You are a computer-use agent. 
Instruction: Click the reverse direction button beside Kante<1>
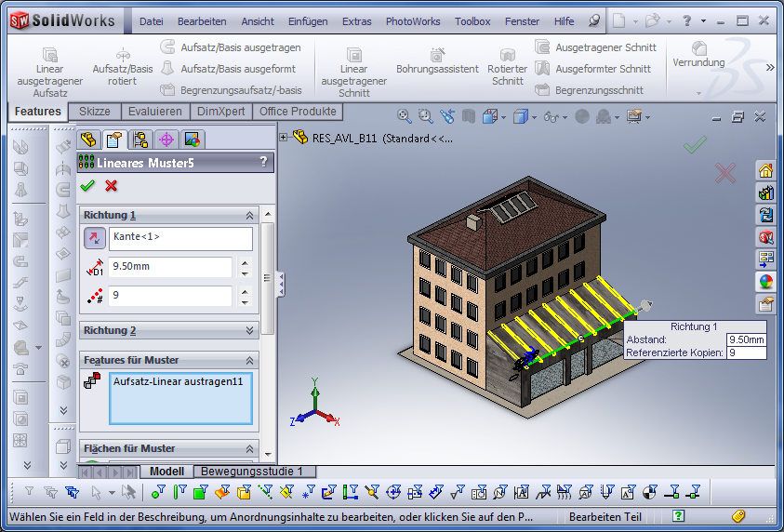click(x=95, y=238)
